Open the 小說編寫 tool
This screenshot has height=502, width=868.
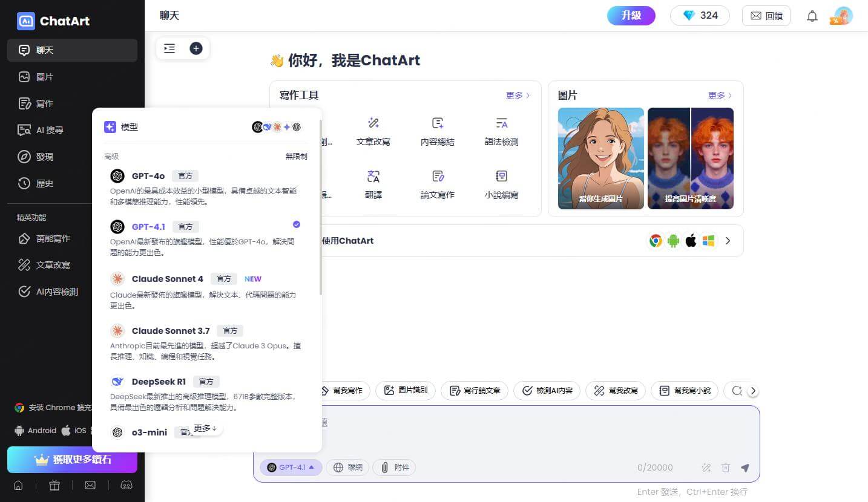click(x=502, y=184)
